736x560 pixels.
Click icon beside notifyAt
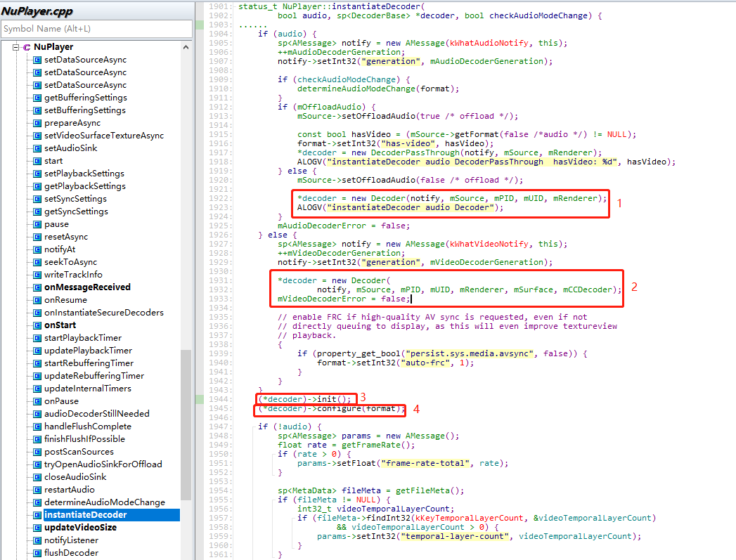point(37,249)
